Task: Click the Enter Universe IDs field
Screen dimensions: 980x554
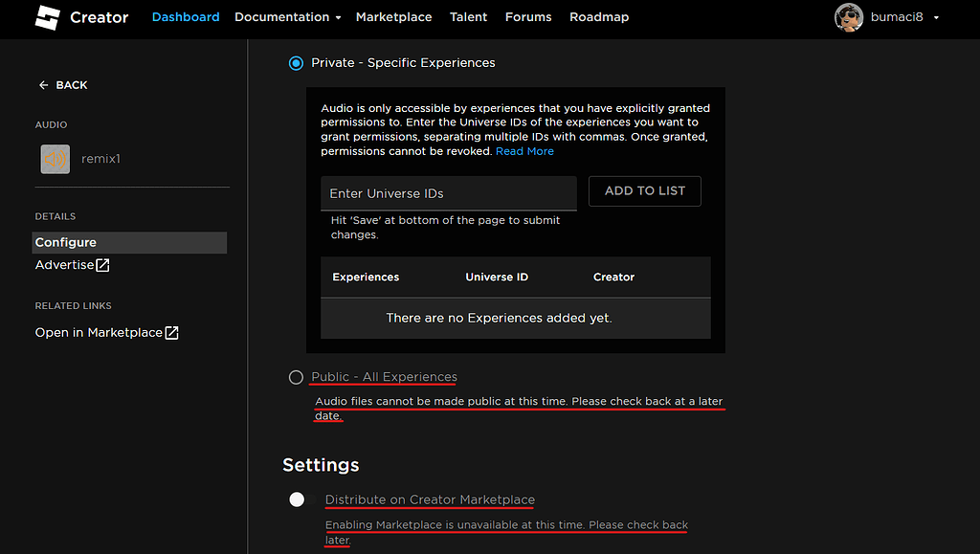Action: [448, 193]
